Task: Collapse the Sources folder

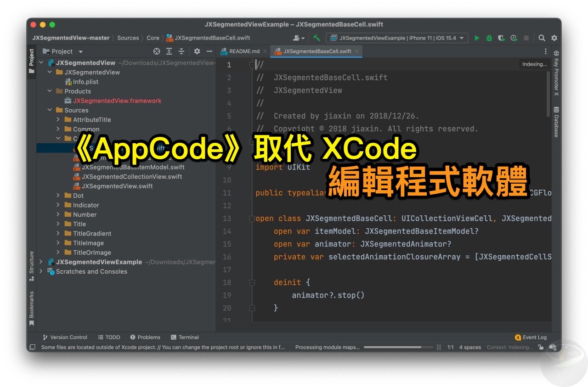Action: tap(50, 110)
